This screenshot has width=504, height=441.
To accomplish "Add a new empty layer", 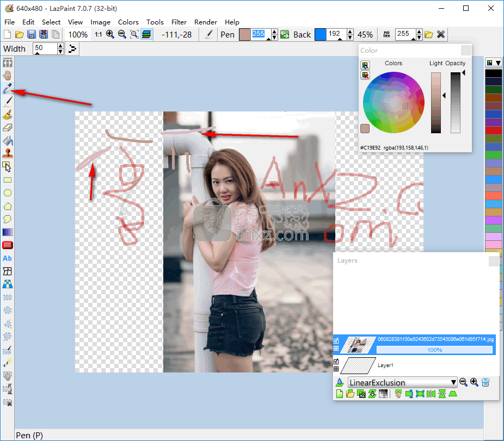I will 340,394.
